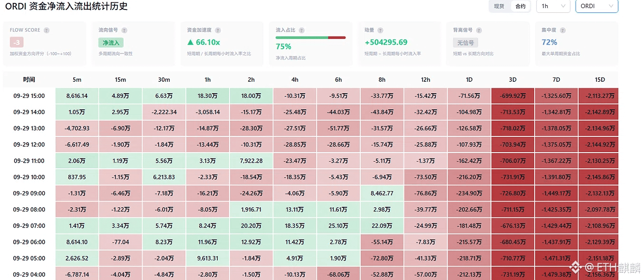Click the -3 flow score badge
Viewport: 644px width, 280px height.
pos(17,42)
